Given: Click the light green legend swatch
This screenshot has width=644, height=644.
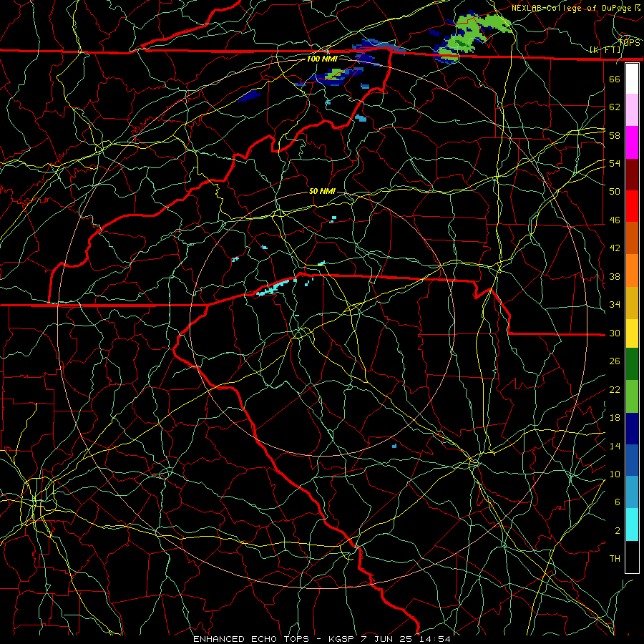Looking at the screenshot, I should click(632, 396).
